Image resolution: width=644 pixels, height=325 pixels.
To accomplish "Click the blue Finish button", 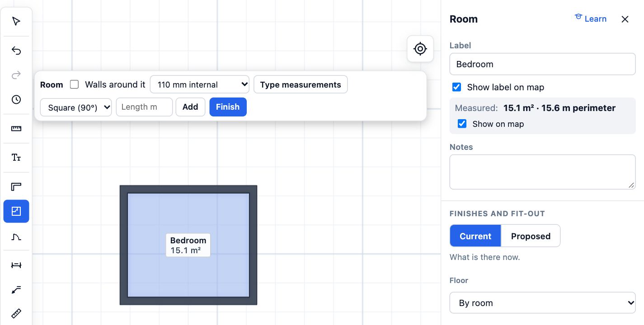I will click(228, 107).
